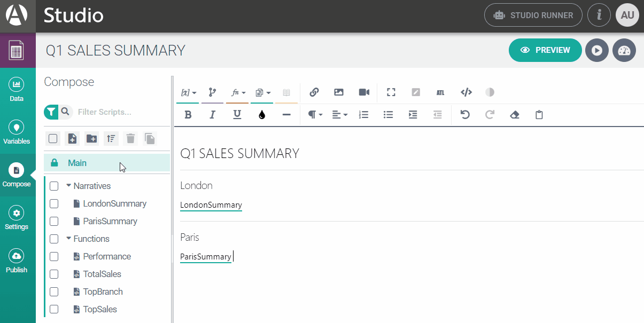The height and width of the screenshot is (323, 644).
Task: Open the paragraph format dropdown
Action: [x=315, y=115]
